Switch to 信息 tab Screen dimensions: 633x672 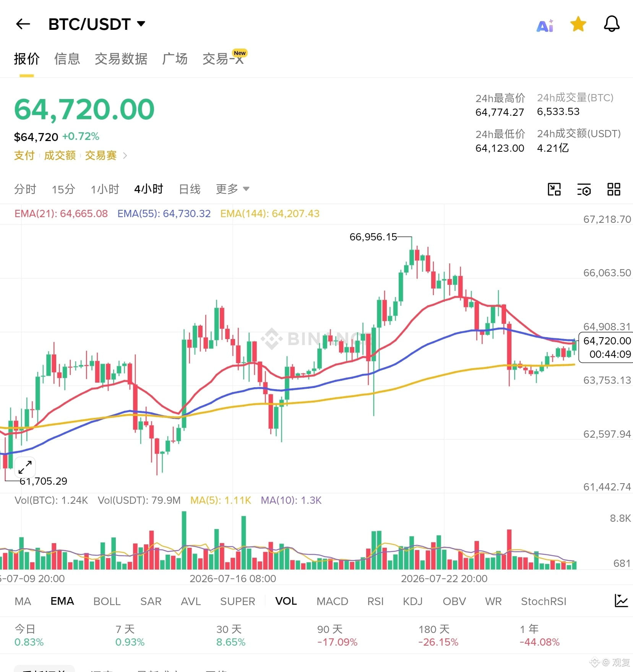click(x=67, y=59)
